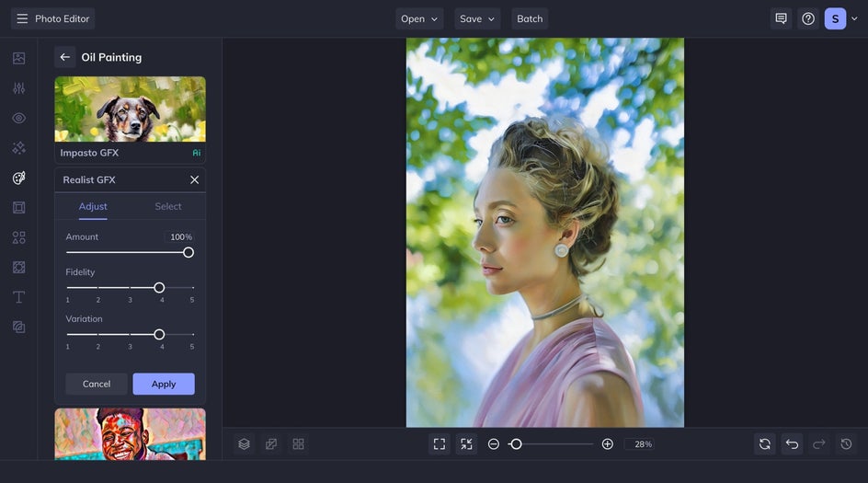Image resolution: width=868 pixels, height=483 pixels.
Task: Undo the last action
Action: 793,444
